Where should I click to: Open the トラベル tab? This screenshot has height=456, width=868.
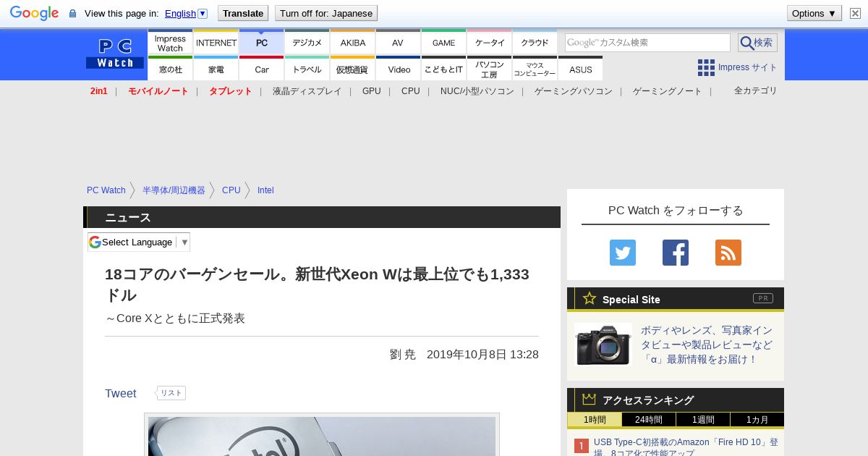[x=307, y=69]
